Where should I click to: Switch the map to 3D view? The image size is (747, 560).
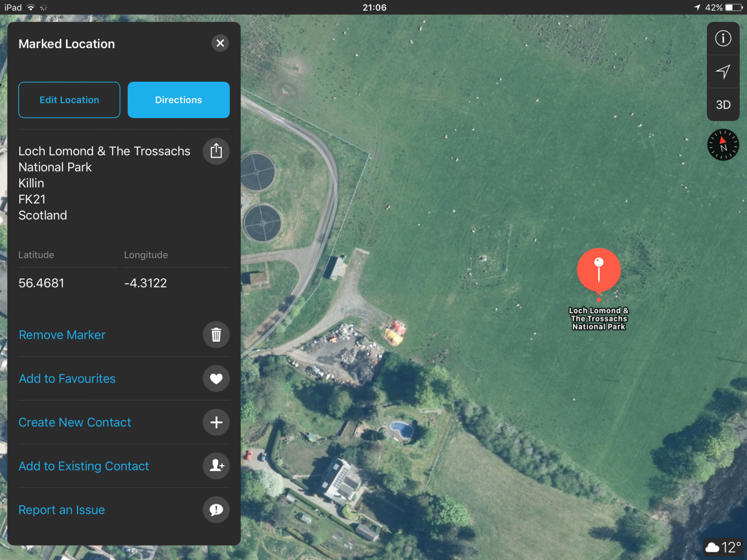[723, 105]
